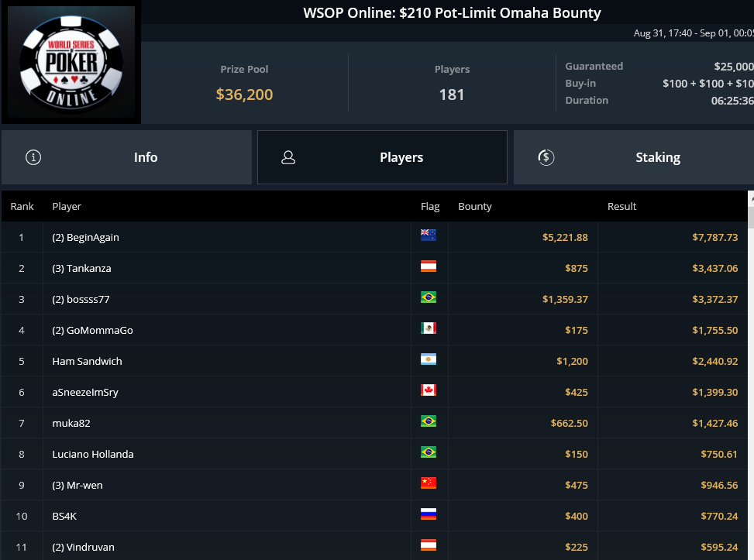The height and width of the screenshot is (560, 754).
Task: Click the Russian flag beside BS4K
Action: click(428, 514)
